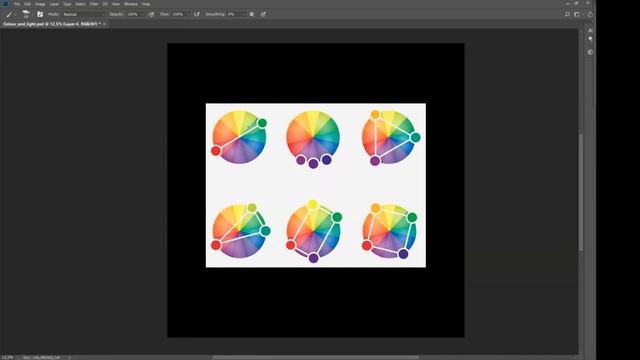Viewport: 640px width, 360px height.
Task: Expand the workspace switcher dropdown arrow
Action: (583, 14)
